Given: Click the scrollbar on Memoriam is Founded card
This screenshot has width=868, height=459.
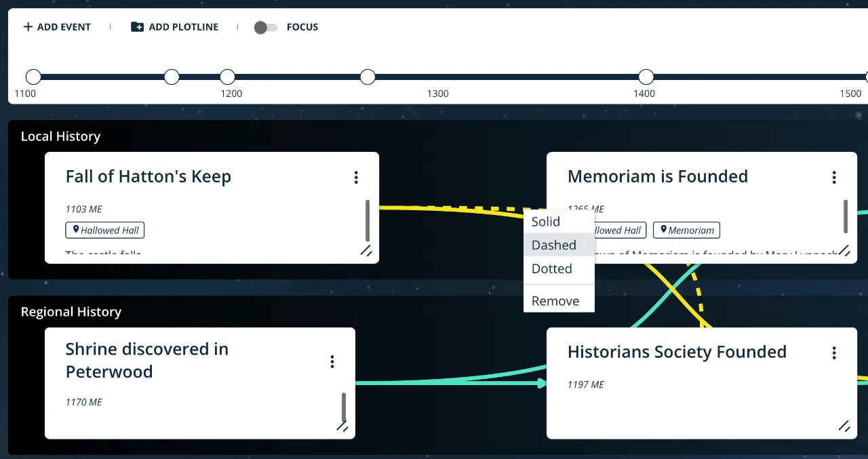Looking at the screenshot, I should [845, 217].
